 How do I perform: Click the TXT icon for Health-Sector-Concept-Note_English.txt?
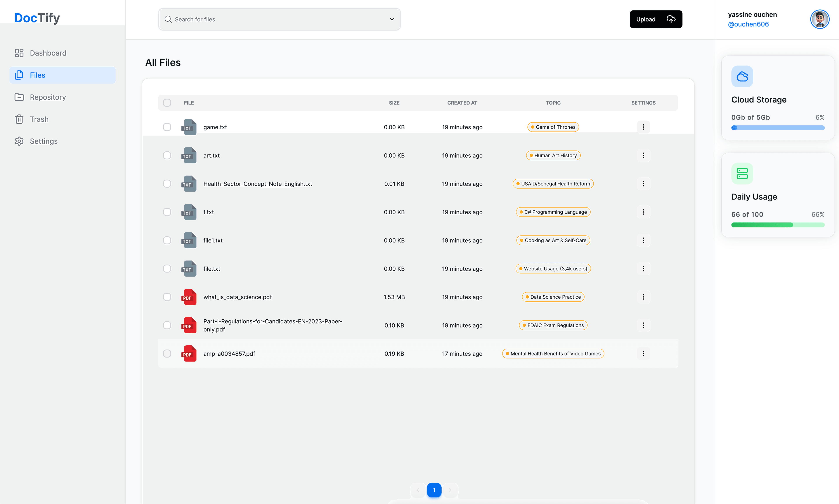pyautogui.click(x=189, y=184)
